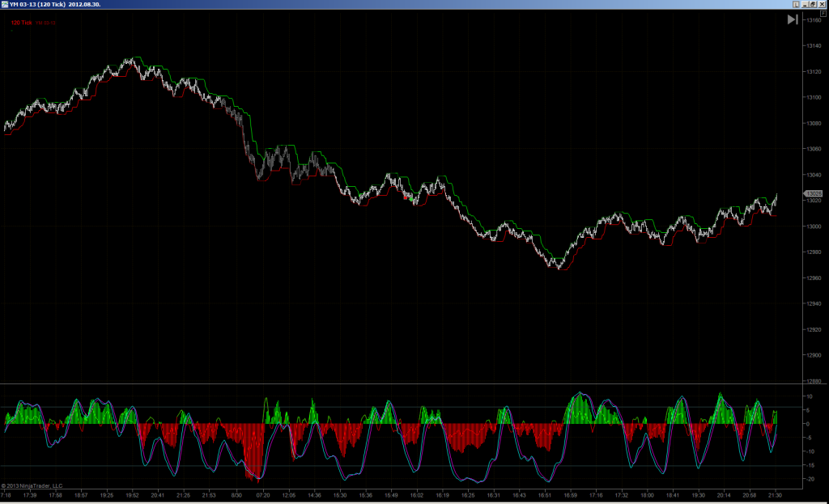Image resolution: width=829 pixels, height=504 pixels.
Task: Click the 12960 price axis label
Action: tap(814, 278)
